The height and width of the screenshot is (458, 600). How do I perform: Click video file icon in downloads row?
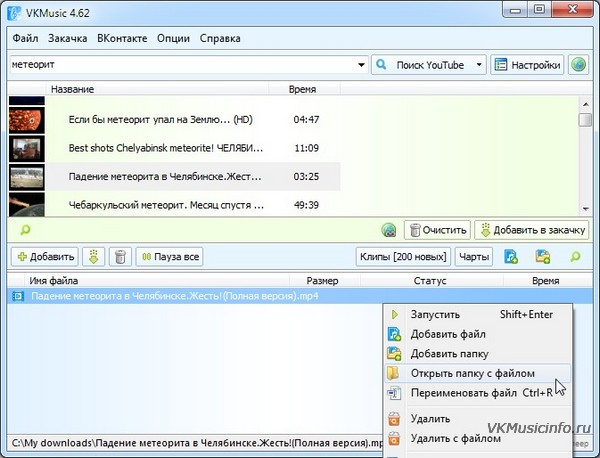pos(18,296)
